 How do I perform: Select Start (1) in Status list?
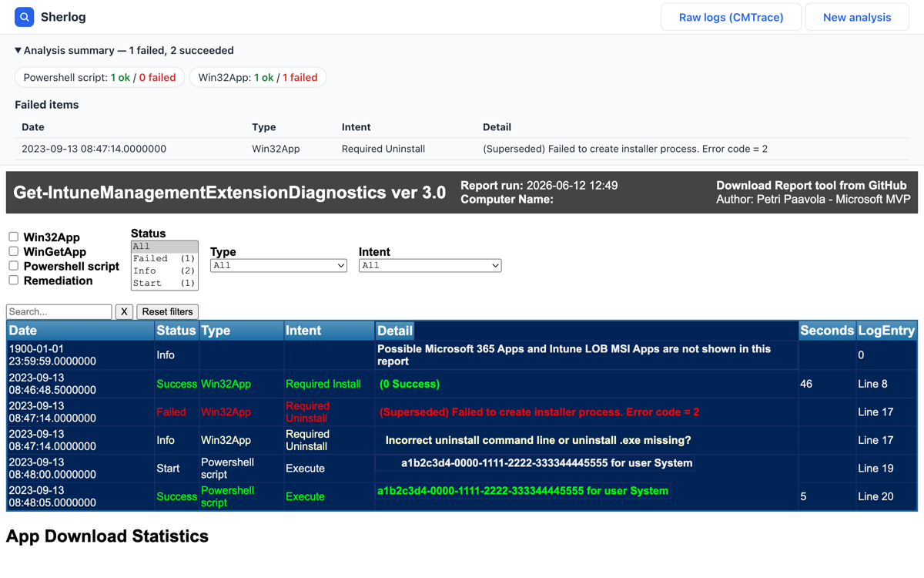click(164, 284)
